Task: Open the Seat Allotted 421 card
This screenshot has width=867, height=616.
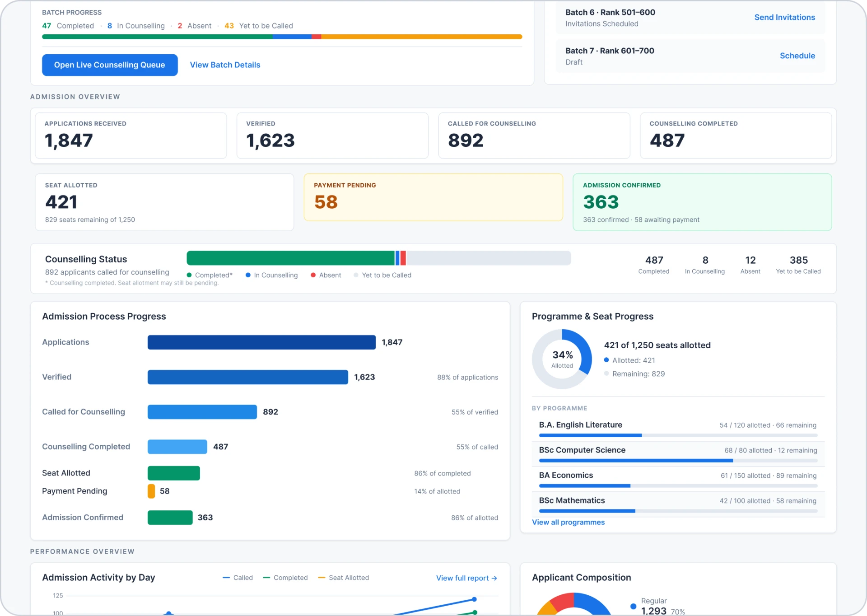Action: tap(164, 202)
